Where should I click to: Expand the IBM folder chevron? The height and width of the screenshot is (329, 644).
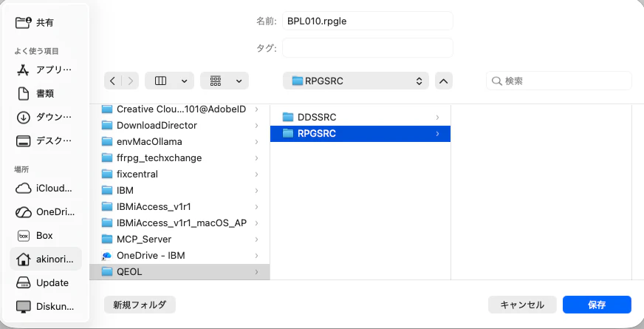[x=257, y=191]
